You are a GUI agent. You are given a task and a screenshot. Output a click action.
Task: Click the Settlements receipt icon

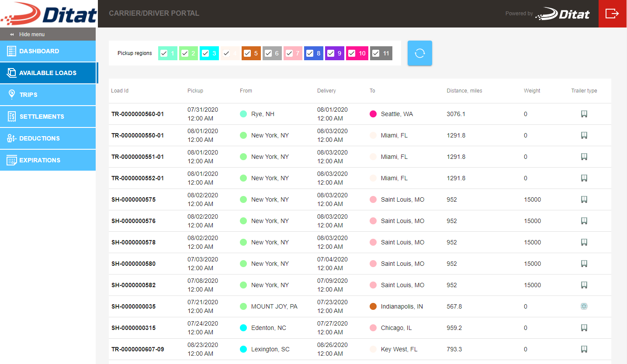tap(12, 117)
